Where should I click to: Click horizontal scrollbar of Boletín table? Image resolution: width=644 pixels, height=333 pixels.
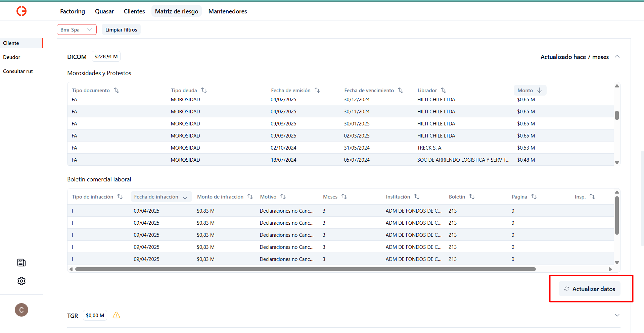coord(305,269)
